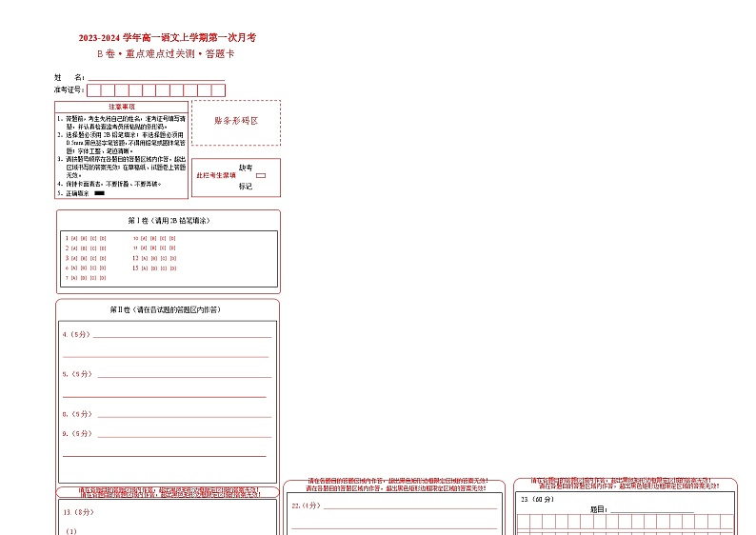The height and width of the screenshot is (535, 756).
Task: Mark option C for question 3
Action: 93,258
